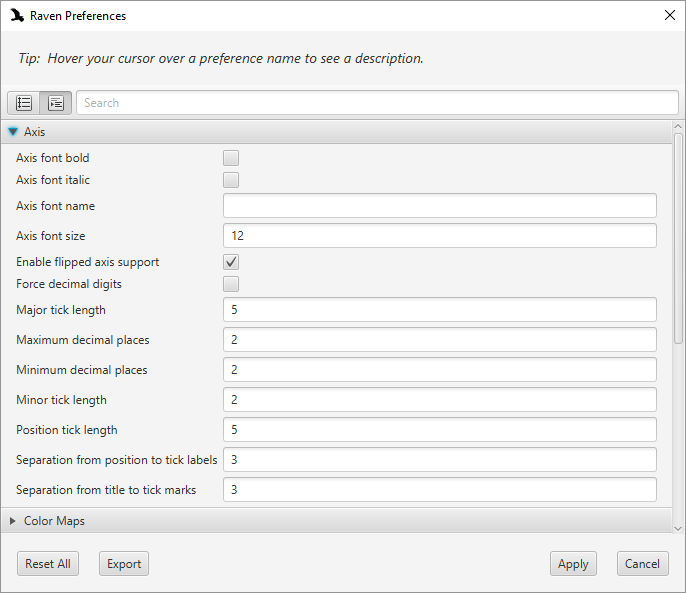Viewport: 686px width, 593px height.
Task: Enable the Axis font italic checkbox
Action: 231,180
